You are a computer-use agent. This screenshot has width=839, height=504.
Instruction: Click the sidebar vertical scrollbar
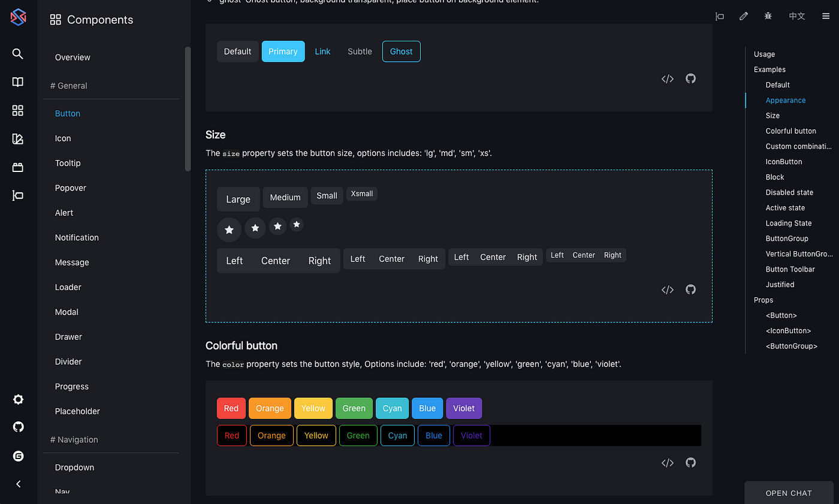coord(188,109)
